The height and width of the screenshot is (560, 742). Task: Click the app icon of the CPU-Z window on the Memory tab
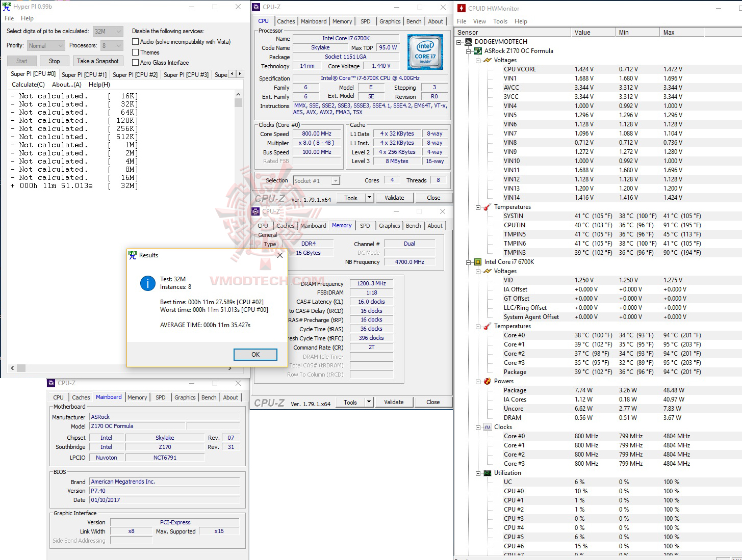point(256,211)
